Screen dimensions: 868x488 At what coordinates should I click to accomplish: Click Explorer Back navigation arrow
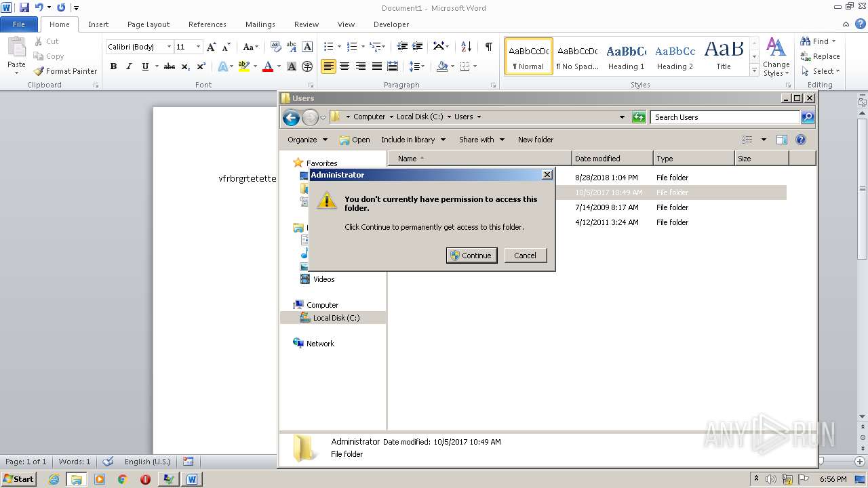(292, 118)
